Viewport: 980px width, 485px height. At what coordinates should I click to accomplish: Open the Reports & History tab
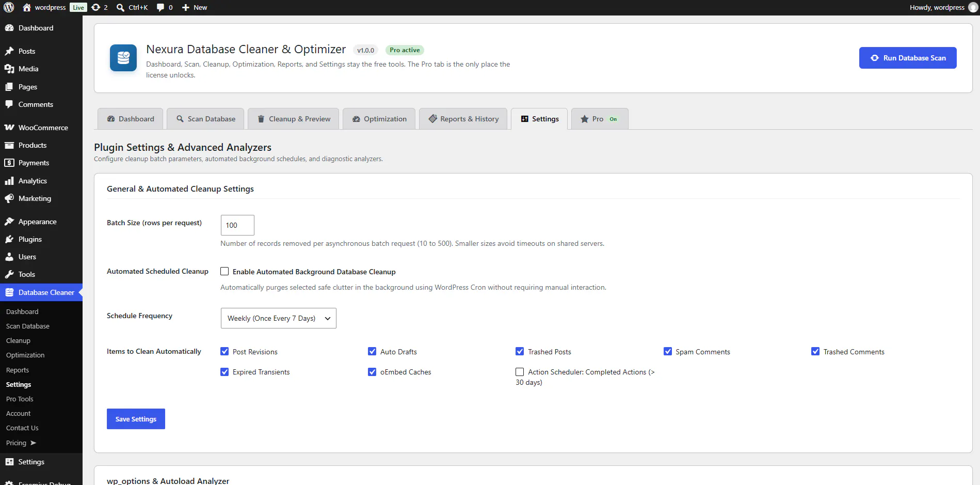pos(463,119)
